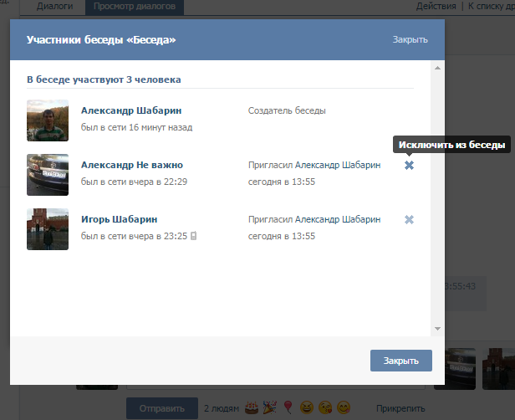515x420 pixels.
Task: Open Александр Не важно's profile name link
Action: click(132, 165)
